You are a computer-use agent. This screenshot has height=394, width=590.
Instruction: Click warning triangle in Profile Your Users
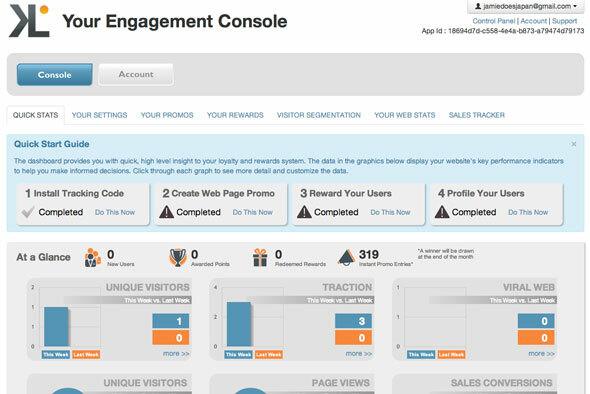[442, 212]
